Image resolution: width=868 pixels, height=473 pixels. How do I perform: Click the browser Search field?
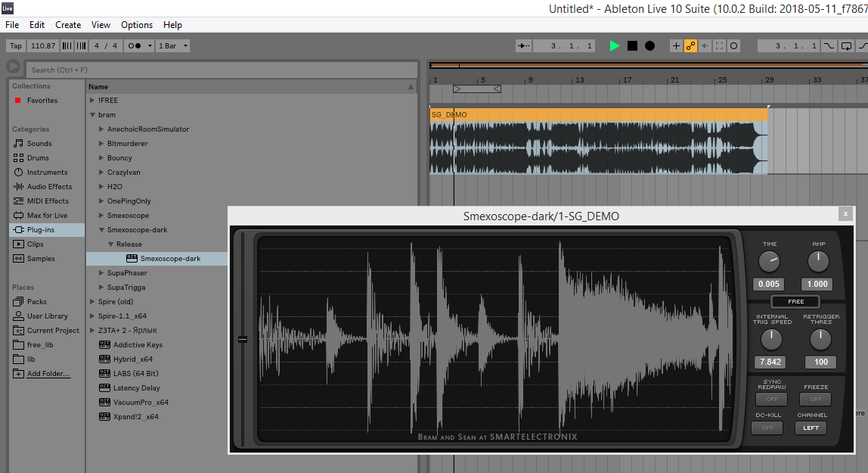click(222, 70)
